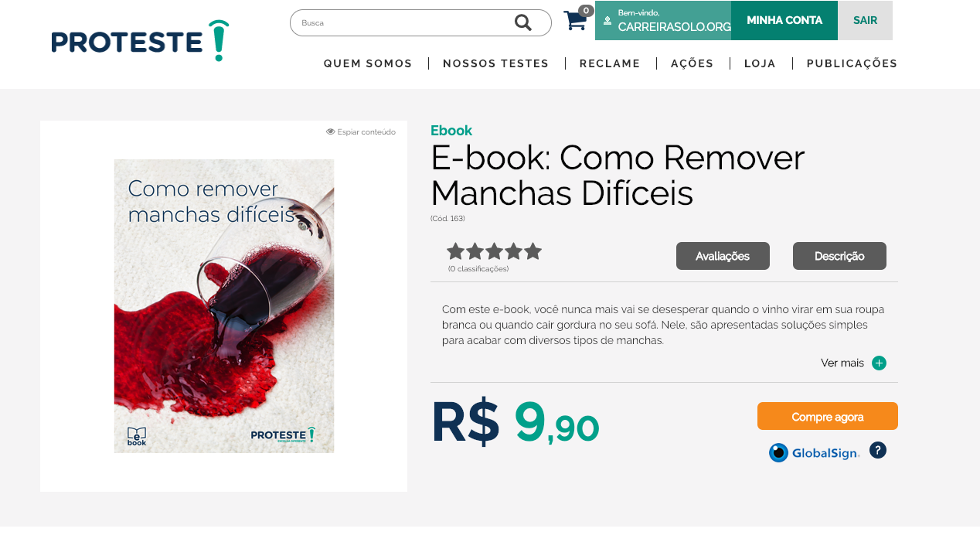Open the Publicações menu
This screenshot has height=549, width=980.
(x=852, y=63)
